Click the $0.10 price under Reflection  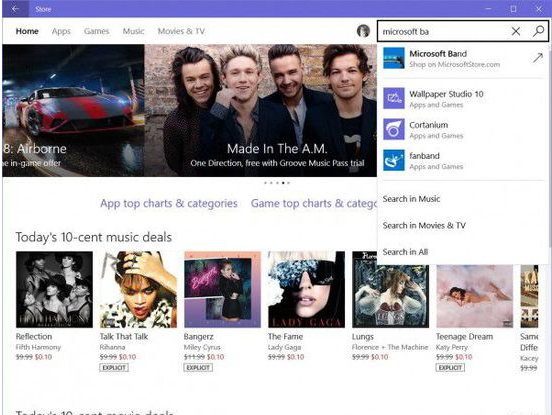[x=43, y=357]
